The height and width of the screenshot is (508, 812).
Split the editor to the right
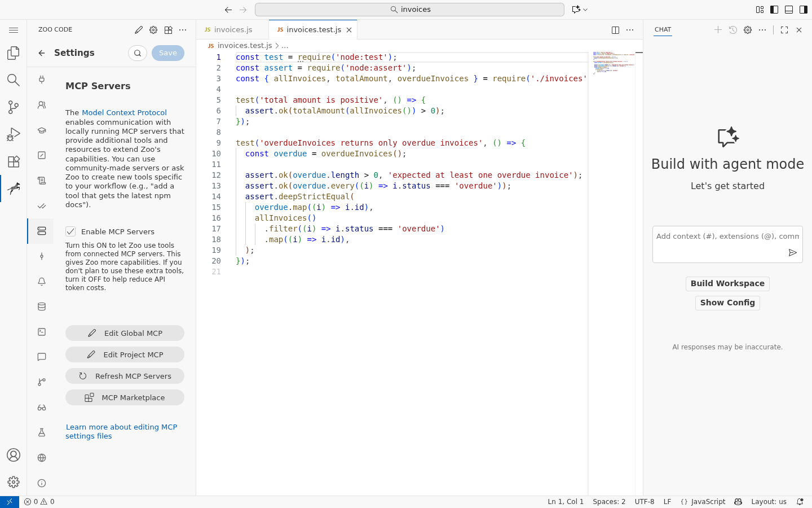click(615, 30)
